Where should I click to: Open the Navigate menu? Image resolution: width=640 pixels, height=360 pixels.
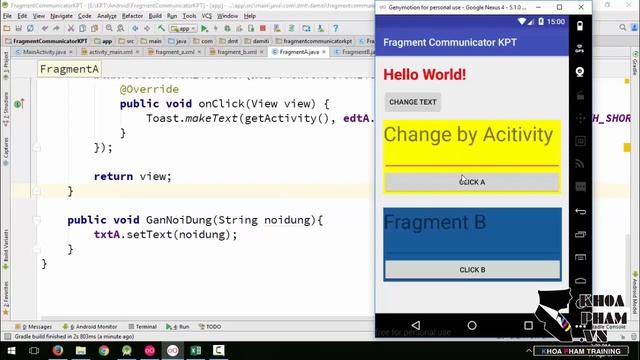[61, 16]
